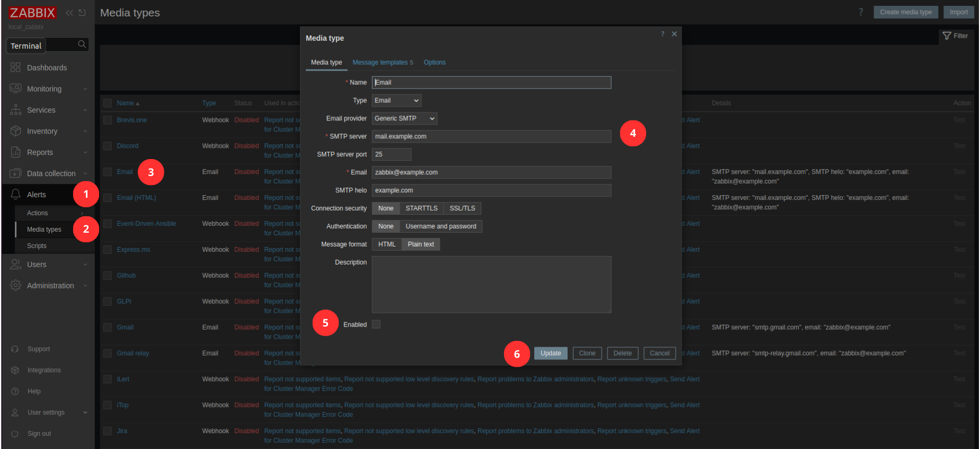The image size is (980, 449).
Task: Click the Sign out power icon
Action: click(15, 434)
